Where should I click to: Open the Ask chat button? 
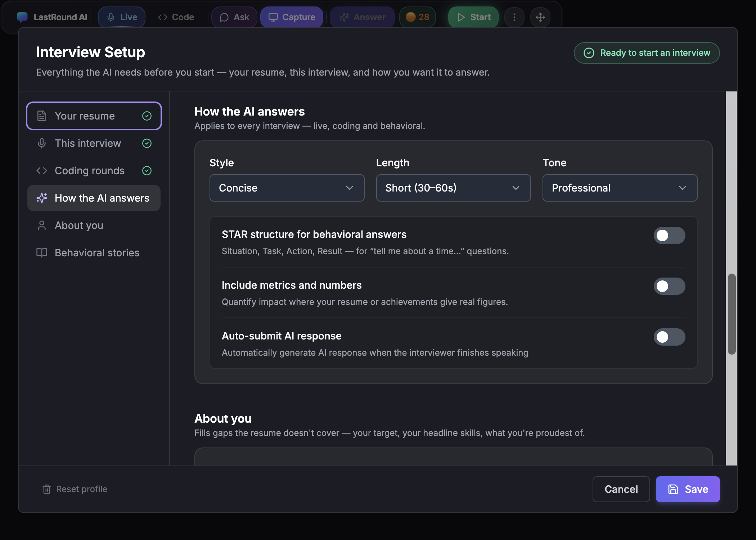(234, 17)
